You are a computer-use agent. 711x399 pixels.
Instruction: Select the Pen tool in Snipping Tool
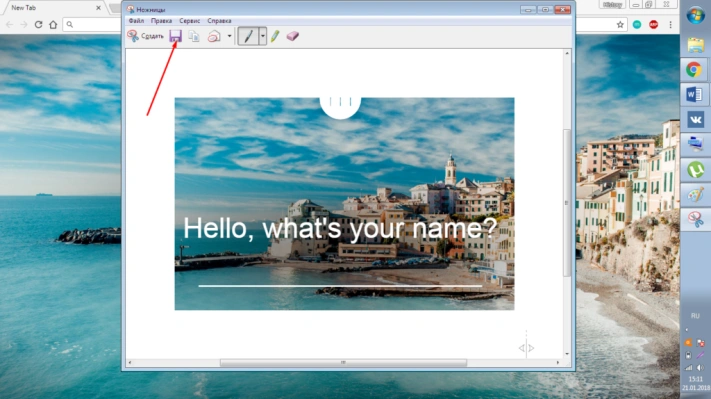(x=248, y=36)
